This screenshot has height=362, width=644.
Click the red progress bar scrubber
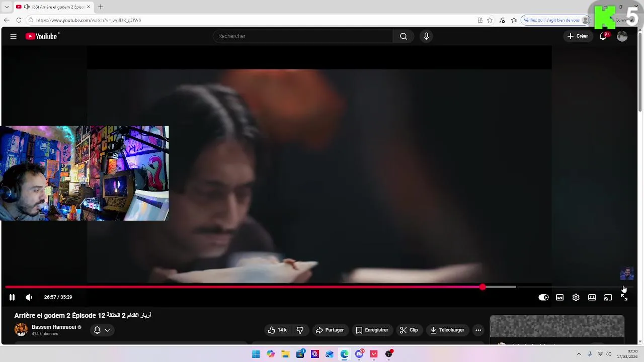(x=482, y=287)
